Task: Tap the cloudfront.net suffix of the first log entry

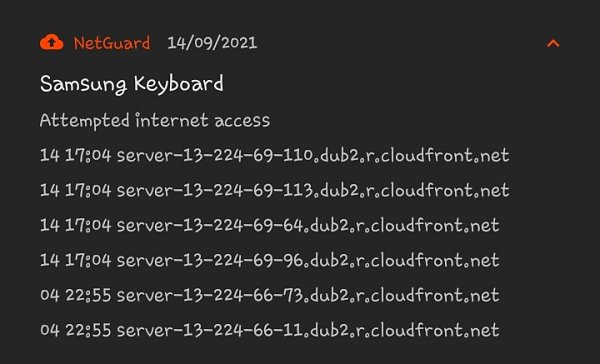Action: 445,155
